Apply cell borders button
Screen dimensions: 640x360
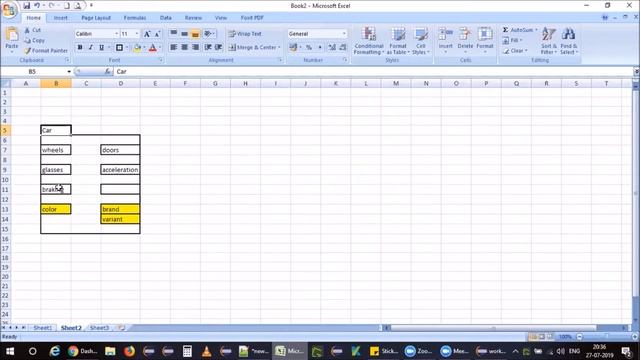click(119, 47)
